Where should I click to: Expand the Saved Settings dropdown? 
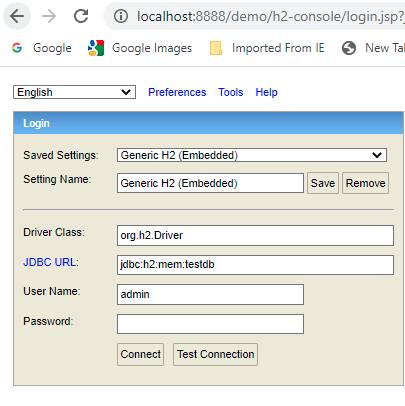(252, 155)
